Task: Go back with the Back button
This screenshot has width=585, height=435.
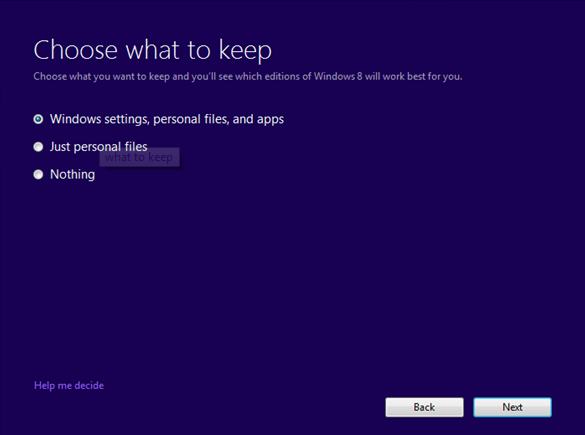Action: 424,407
